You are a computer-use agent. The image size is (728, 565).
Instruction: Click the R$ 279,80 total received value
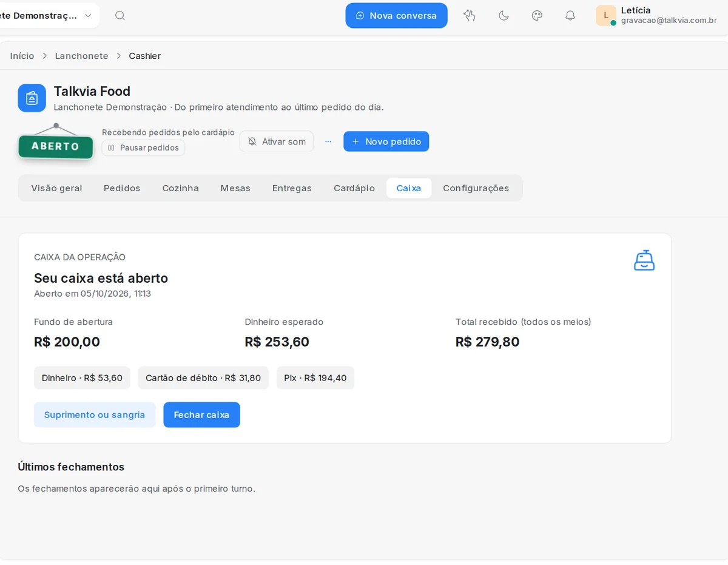tap(488, 342)
